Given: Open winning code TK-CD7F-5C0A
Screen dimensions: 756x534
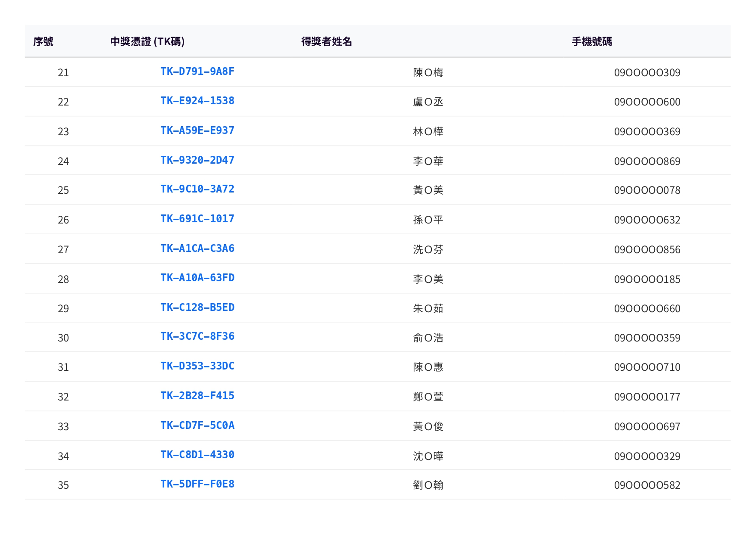Looking at the screenshot, I should [197, 425].
